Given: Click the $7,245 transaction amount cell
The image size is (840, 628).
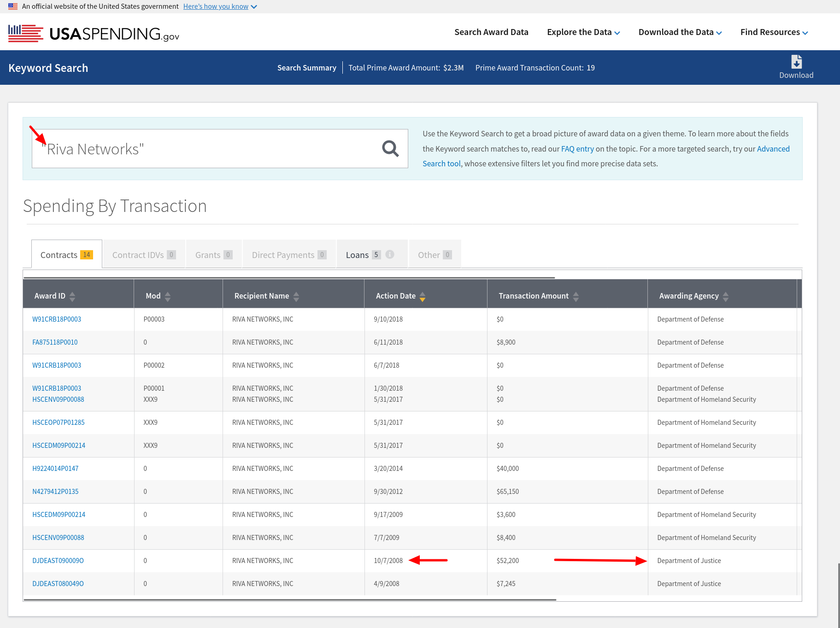Looking at the screenshot, I should coord(506,584).
